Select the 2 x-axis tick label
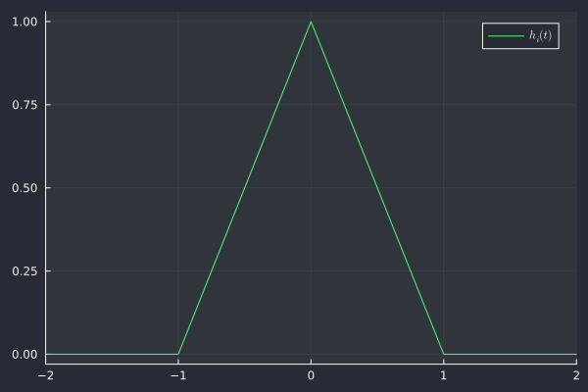Image resolution: width=588 pixels, height=392 pixels. coord(575,374)
